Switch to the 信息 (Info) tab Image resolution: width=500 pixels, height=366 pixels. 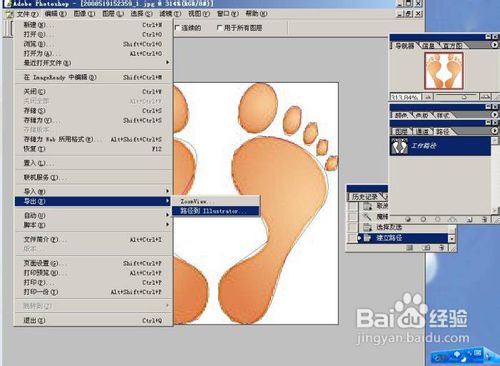pos(428,46)
